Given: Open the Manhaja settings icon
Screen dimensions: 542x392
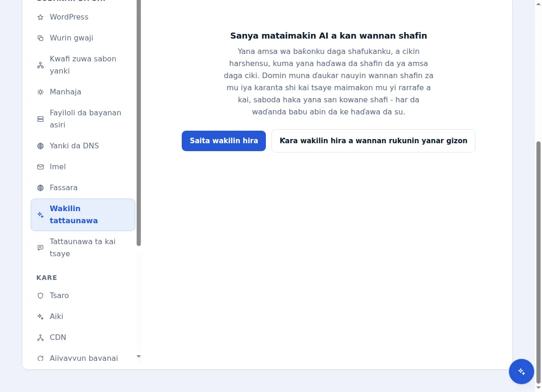Looking at the screenshot, I should (x=40, y=92).
